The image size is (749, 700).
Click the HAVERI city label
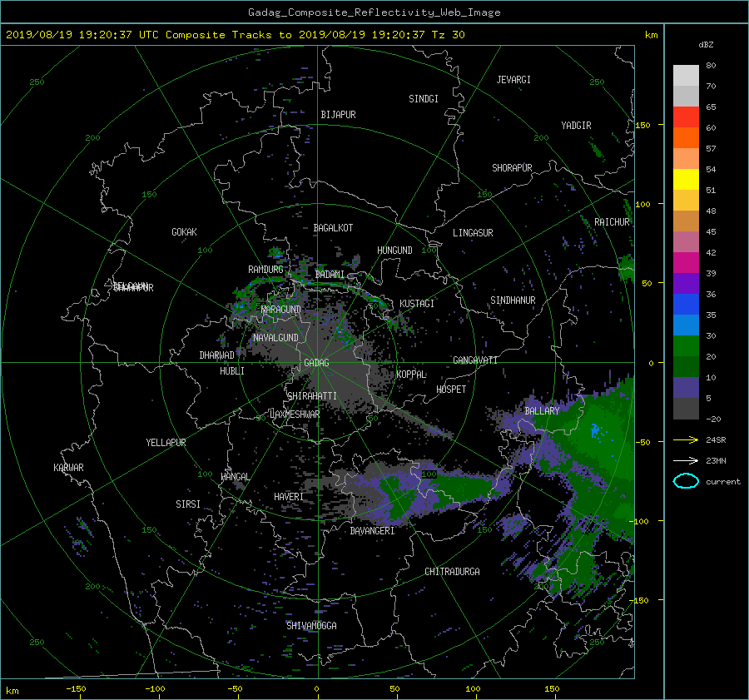coord(289,497)
